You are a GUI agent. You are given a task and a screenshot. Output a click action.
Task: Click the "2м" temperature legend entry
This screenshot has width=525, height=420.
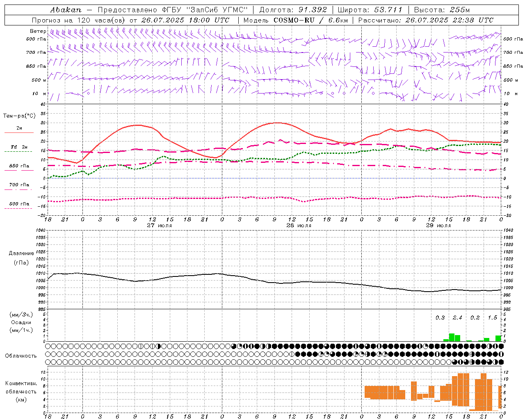[19, 128]
